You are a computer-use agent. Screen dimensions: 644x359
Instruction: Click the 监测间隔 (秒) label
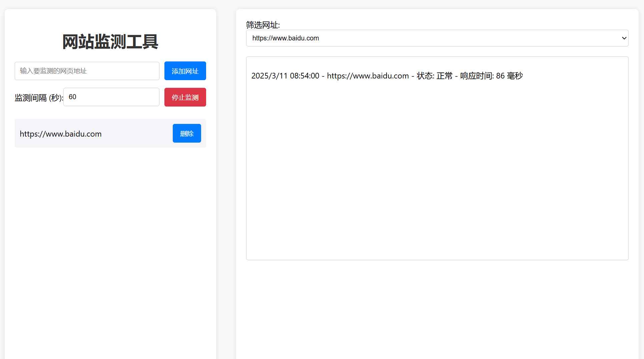(x=39, y=98)
